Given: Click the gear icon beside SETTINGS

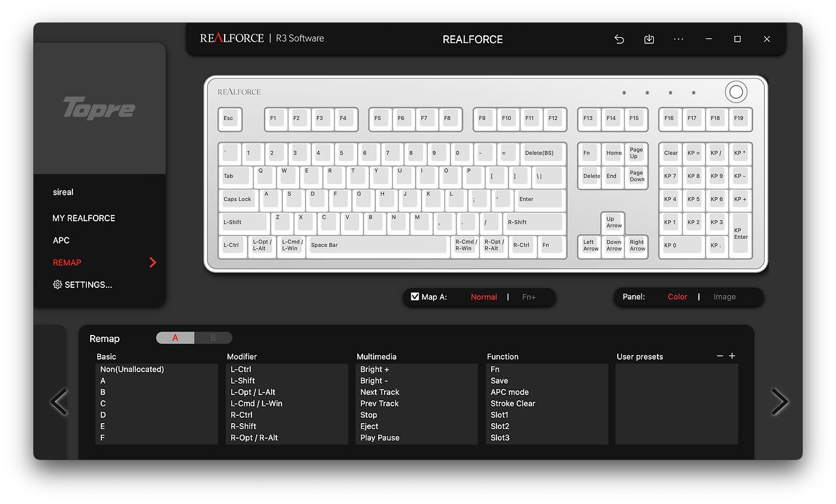Looking at the screenshot, I should click(57, 285).
